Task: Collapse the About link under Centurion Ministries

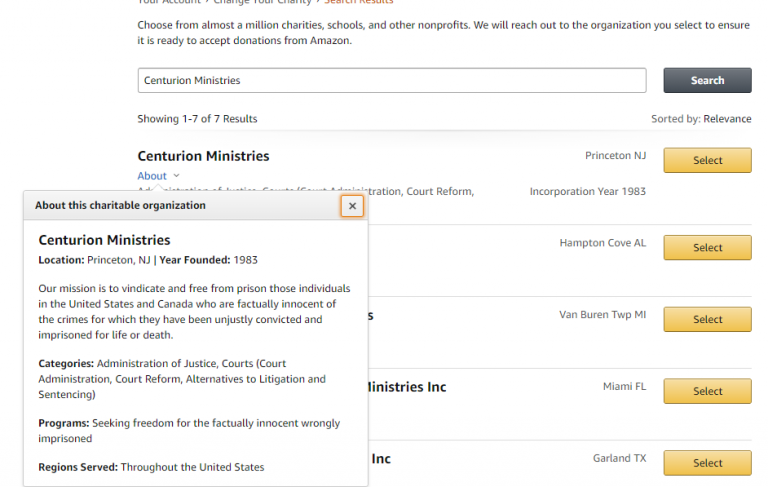Action: (152, 176)
